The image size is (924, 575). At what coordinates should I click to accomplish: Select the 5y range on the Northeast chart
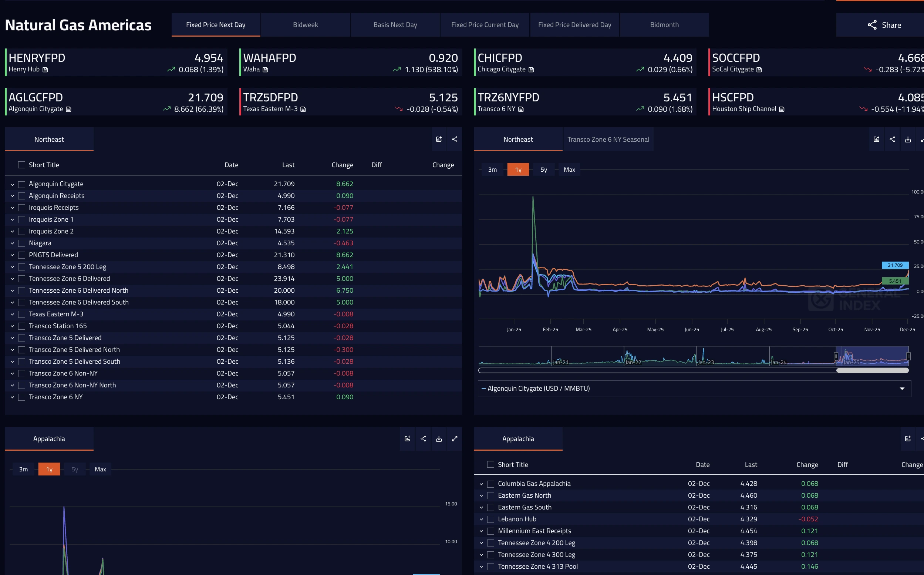click(543, 169)
